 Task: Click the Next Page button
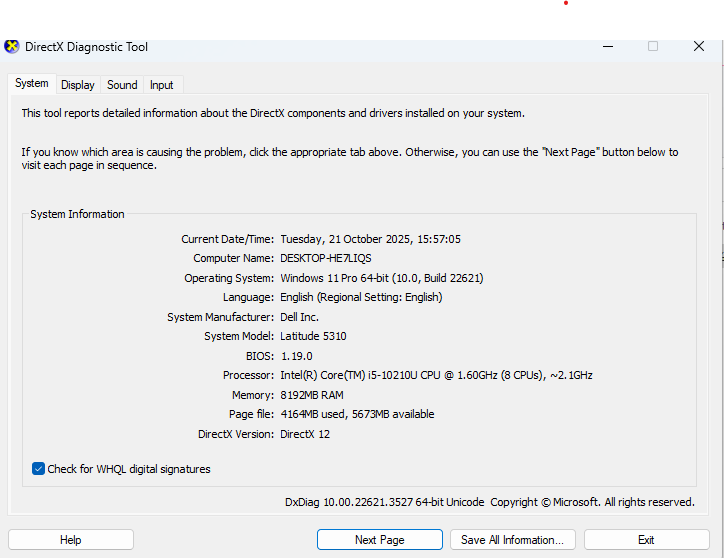pos(379,540)
